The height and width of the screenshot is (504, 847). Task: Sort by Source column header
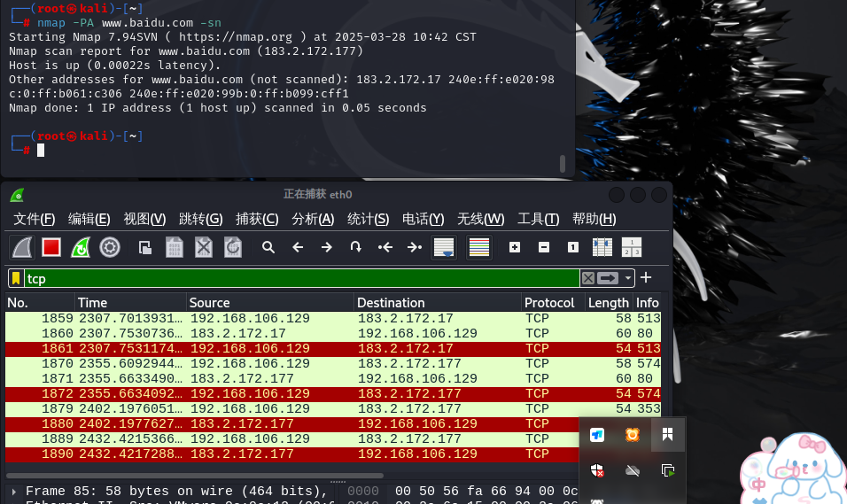point(270,303)
